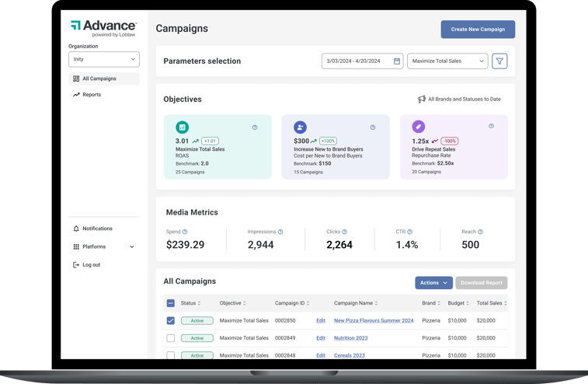The height and width of the screenshot is (384, 588).
Task: Open help icon on New to Brand Buyers card
Action: [373, 127]
